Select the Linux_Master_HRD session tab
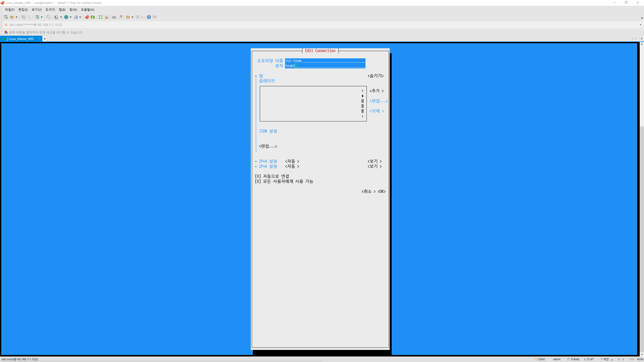The image size is (644, 362). 20,39
